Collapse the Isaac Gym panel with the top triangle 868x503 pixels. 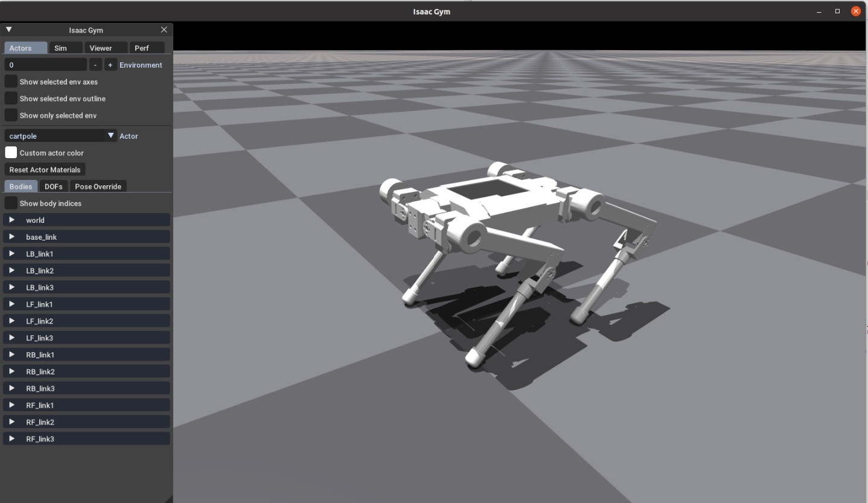pyautogui.click(x=8, y=29)
